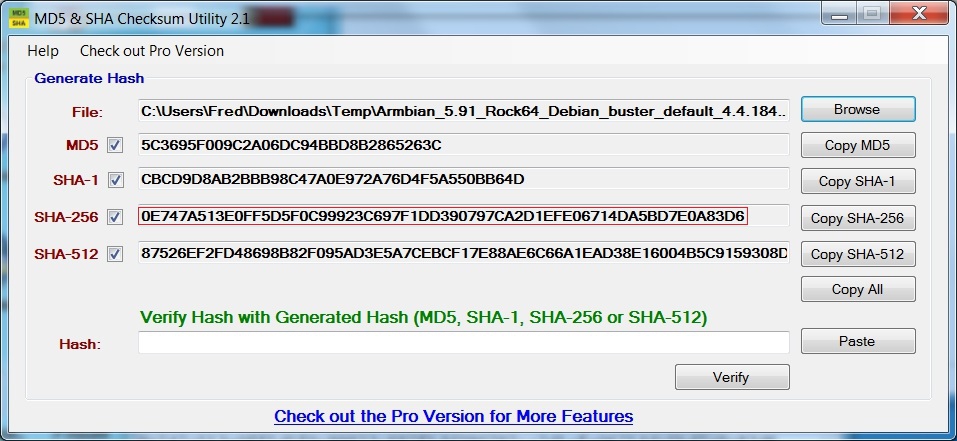
Task: Copy the SHA-512 hash
Action: [x=857, y=254]
